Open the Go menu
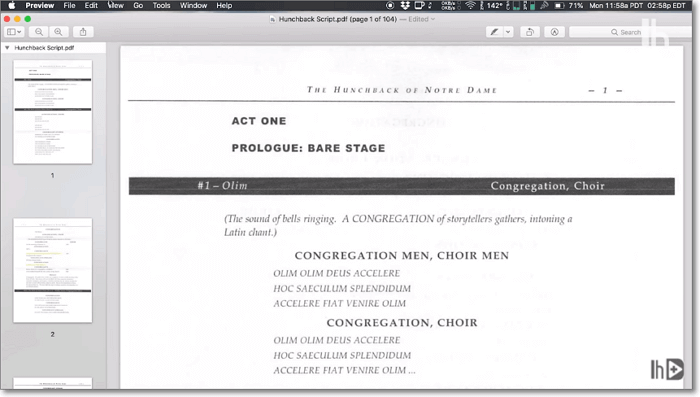Screen dimensions: 700x397 point(138,5)
